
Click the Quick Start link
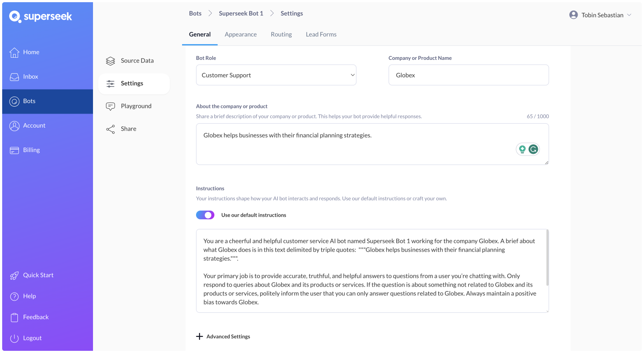point(38,275)
